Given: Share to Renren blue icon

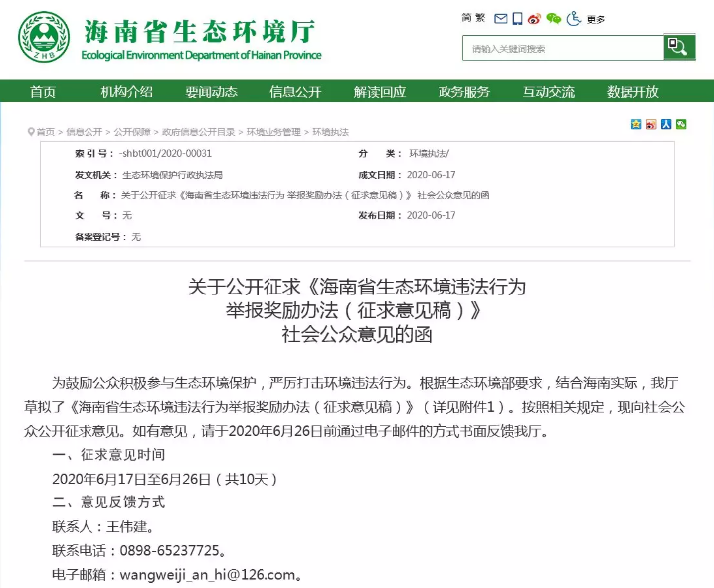Looking at the screenshot, I should [x=666, y=124].
